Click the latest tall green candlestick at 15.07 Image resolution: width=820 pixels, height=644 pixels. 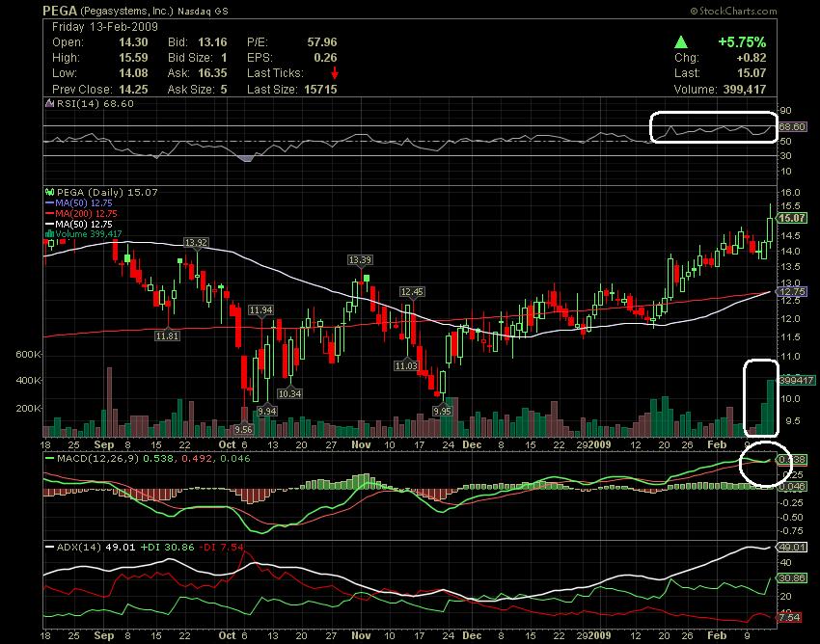point(770,228)
